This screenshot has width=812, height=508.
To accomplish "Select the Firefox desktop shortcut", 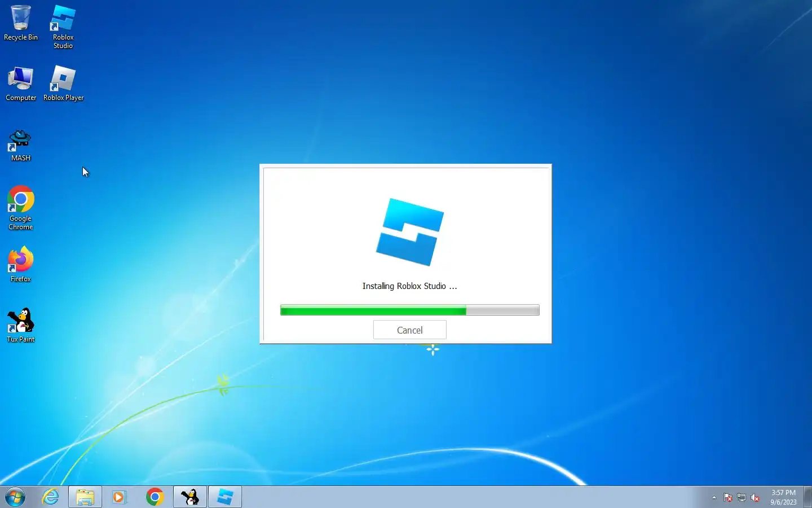I will pyautogui.click(x=21, y=264).
